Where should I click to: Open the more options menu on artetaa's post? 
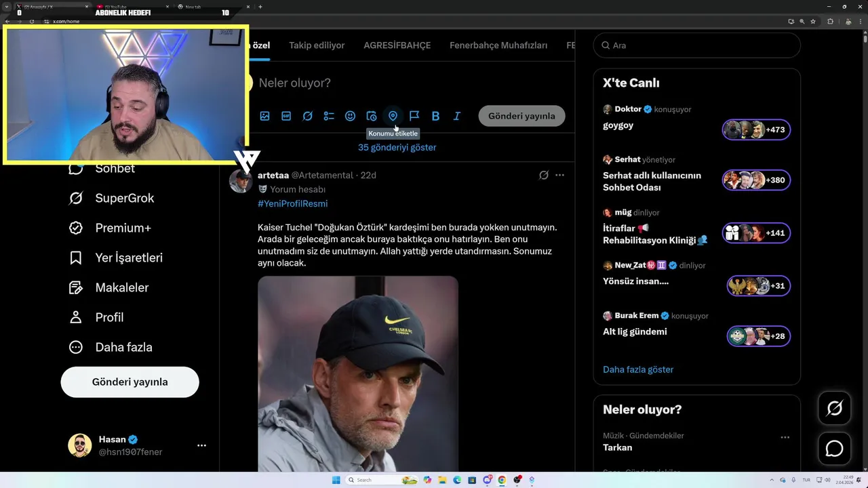[559, 175]
